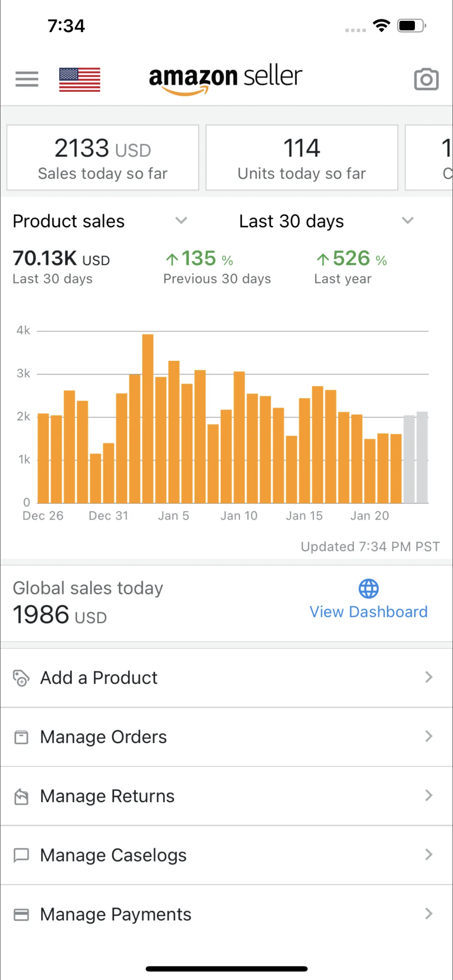This screenshot has width=453, height=980.
Task: Tap the tallest orange bar in chart
Action: [x=148, y=419]
